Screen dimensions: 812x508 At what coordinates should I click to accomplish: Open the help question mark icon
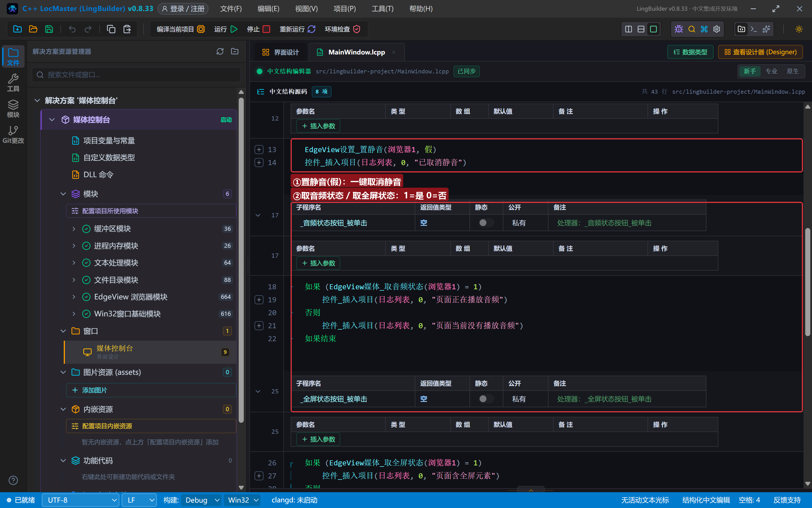[13, 480]
